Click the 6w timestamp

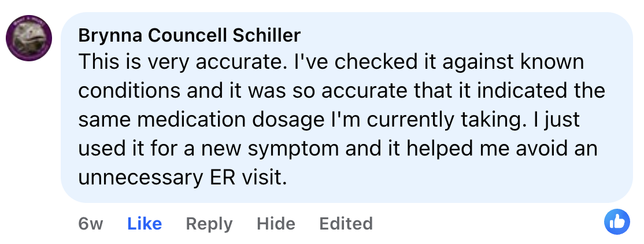[x=90, y=224]
